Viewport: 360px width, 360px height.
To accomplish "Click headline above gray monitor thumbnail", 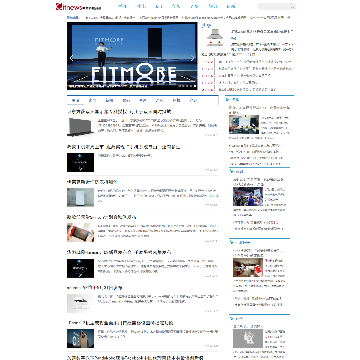I will coord(119,111).
